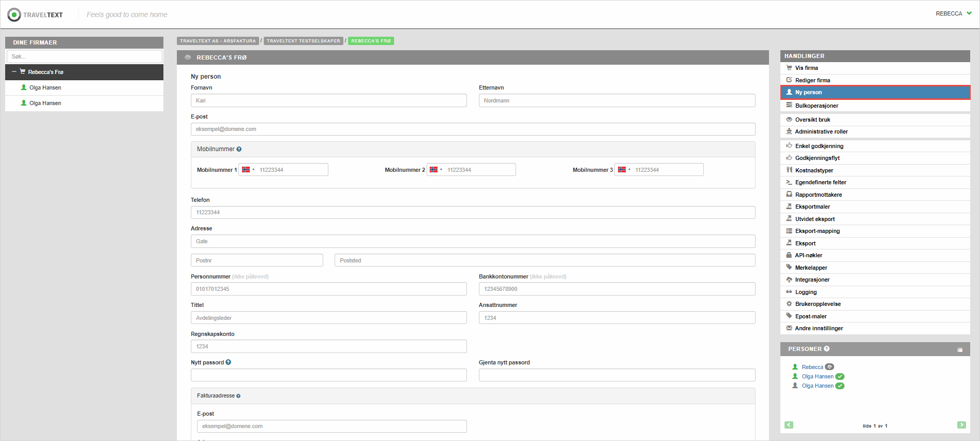The width and height of the screenshot is (980, 441).
Task: Open Rediger firma in Handlinger menu
Action: coord(812,80)
